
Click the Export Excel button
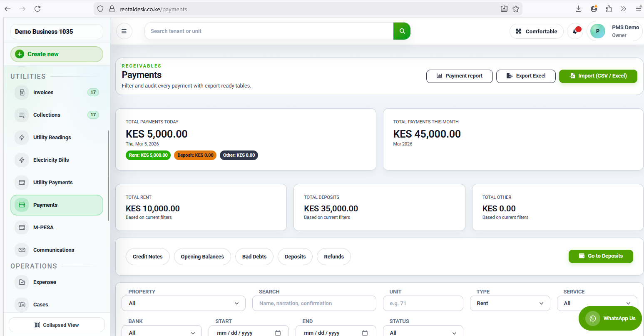pyautogui.click(x=526, y=76)
